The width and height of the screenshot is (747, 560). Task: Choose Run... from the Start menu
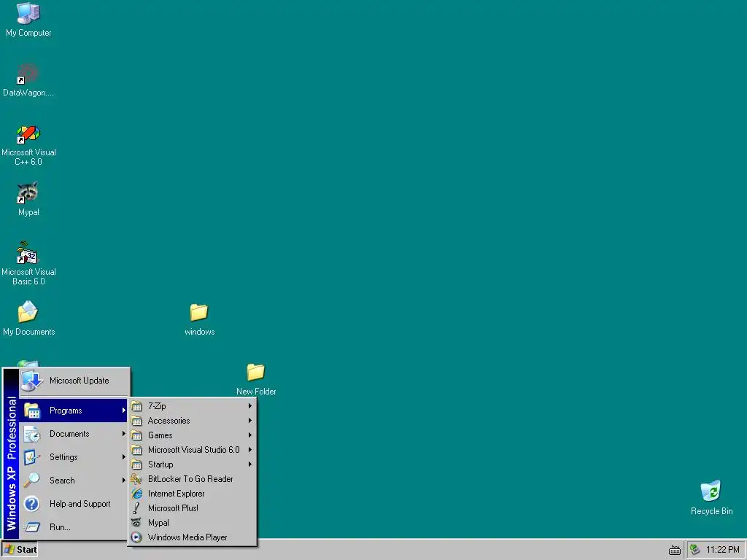click(74, 527)
